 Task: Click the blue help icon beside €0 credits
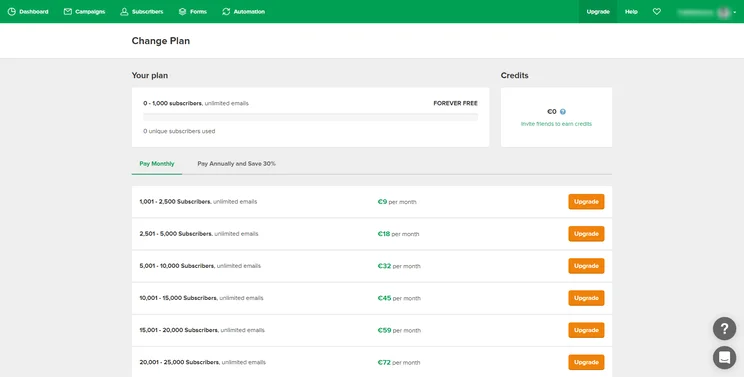563,112
